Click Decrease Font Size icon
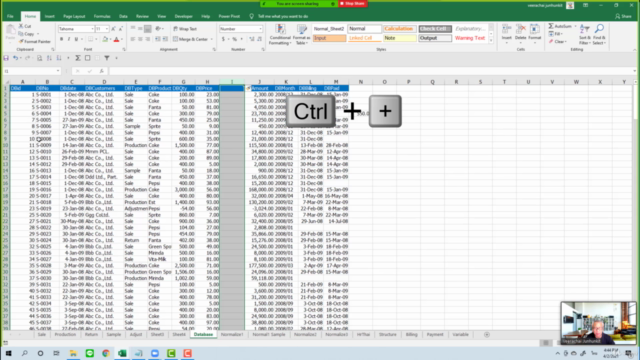640x360 pixels. pyautogui.click(x=120, y=29)
